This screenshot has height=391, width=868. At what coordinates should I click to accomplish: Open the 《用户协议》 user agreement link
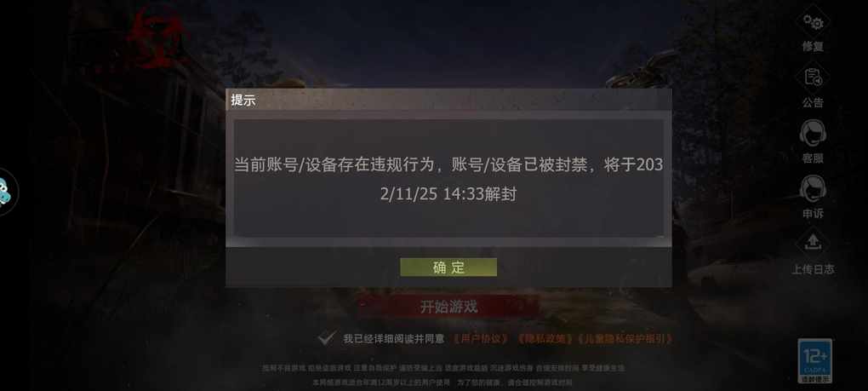click(x=480, y=338)
